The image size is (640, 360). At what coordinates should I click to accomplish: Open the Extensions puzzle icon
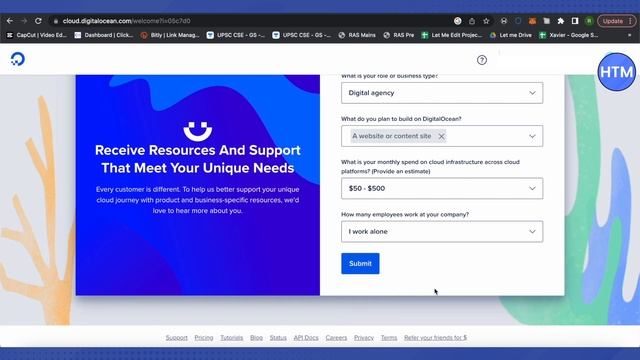(x=561, y=21)
